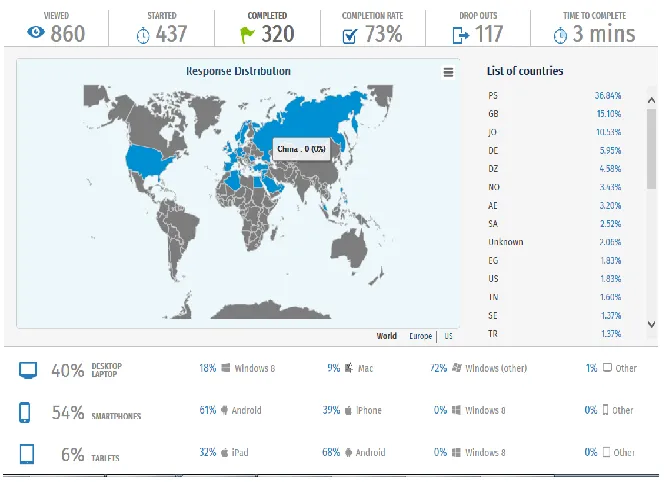
Task: Click the country list scroll-down arrow
Action: click(x=652, y=324)
